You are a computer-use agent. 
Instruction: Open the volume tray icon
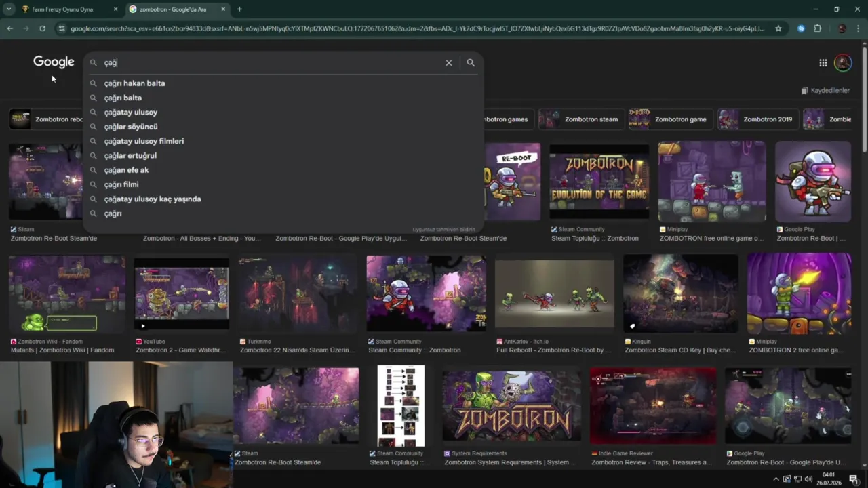[x=808, y=479]
